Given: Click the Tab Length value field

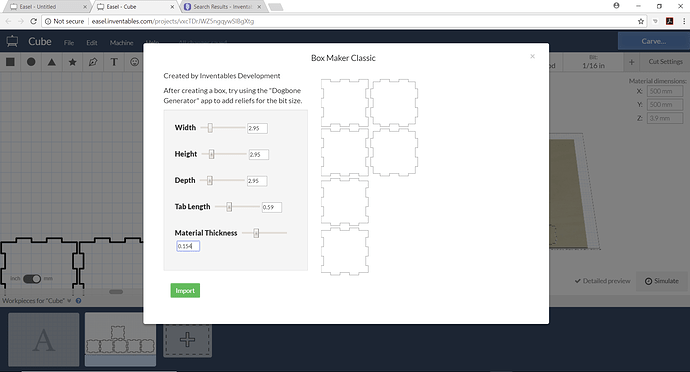Looking at the screenshot, I should point(272,207).
